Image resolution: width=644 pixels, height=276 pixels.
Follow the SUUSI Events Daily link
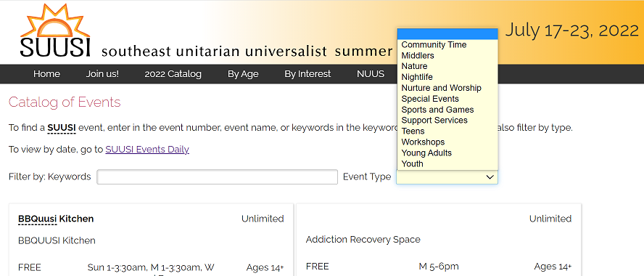tap(147, 150)
